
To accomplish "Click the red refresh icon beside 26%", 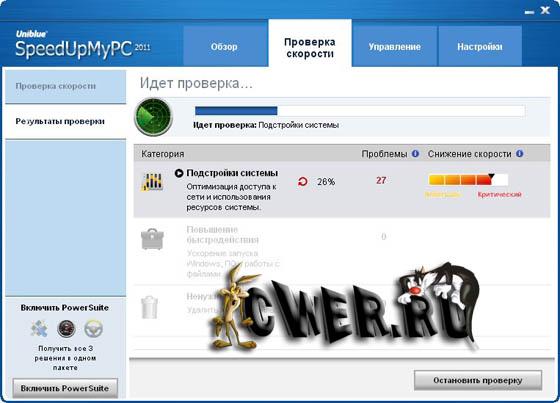I will (303, 182).
